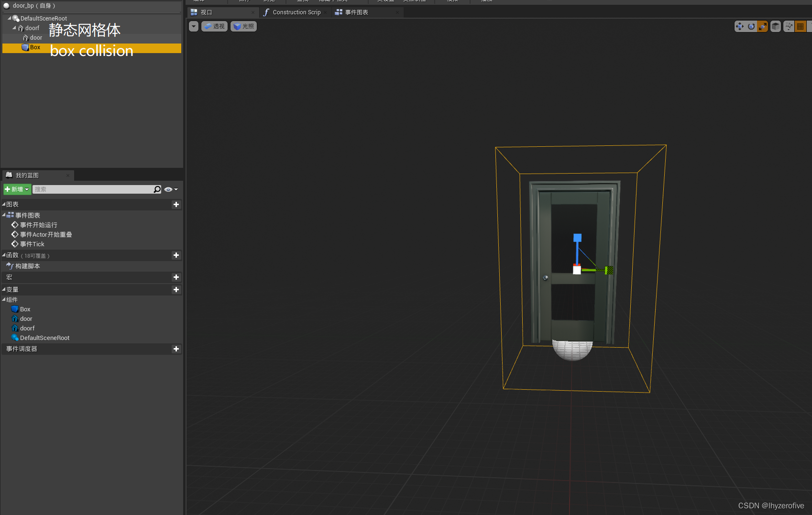
Task: Click the search magnifier in My Blueprint panel
Action: [157, 189]
